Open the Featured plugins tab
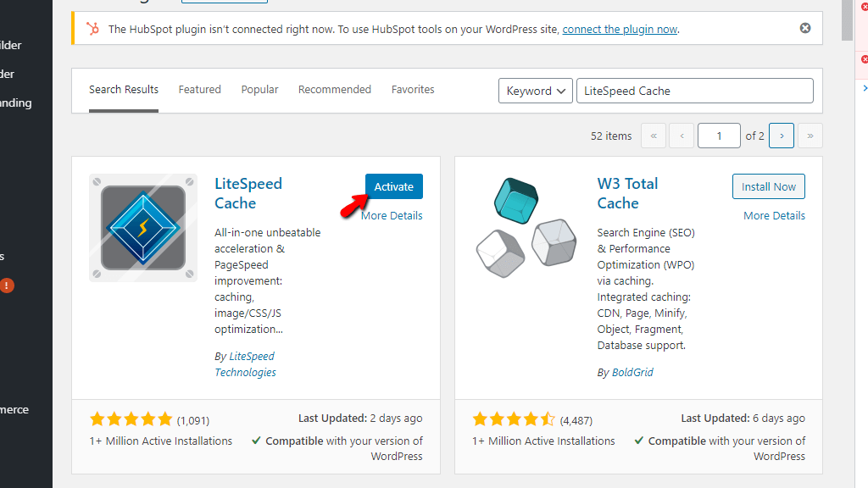 [199, 90]
